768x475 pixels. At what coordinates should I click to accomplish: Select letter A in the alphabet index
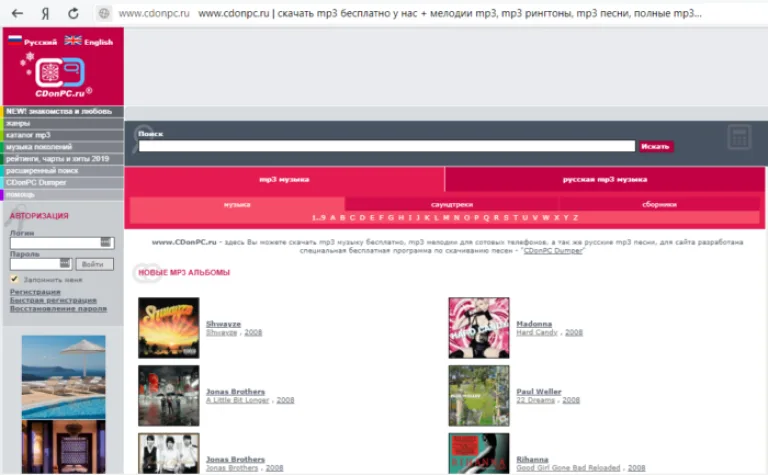click(x=333, y=217)
